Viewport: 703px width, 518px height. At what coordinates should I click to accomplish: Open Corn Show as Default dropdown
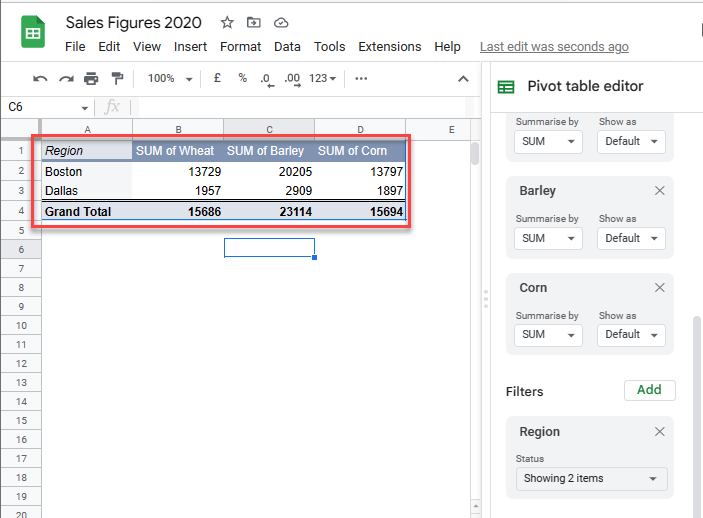(631, 334)
